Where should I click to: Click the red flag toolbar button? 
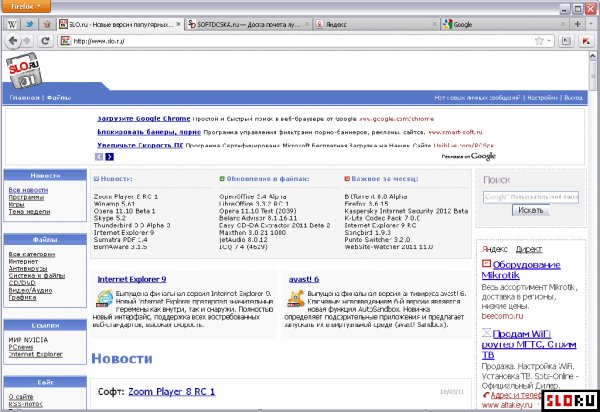pyautogui.click(x=585, y=41)
